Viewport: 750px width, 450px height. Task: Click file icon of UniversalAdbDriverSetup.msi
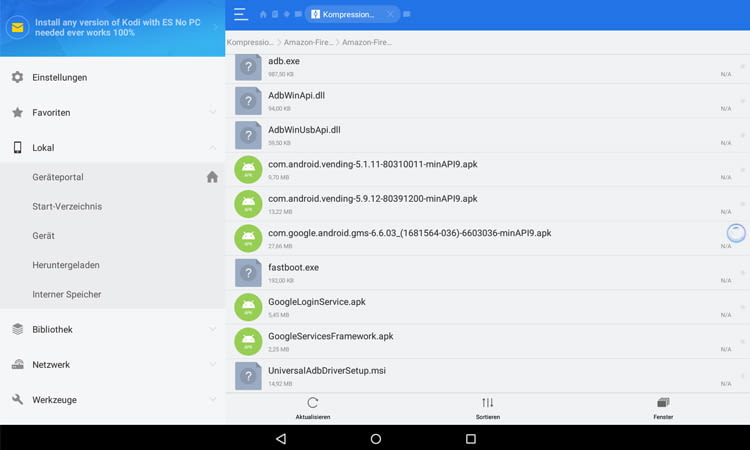tap(248, 376)
